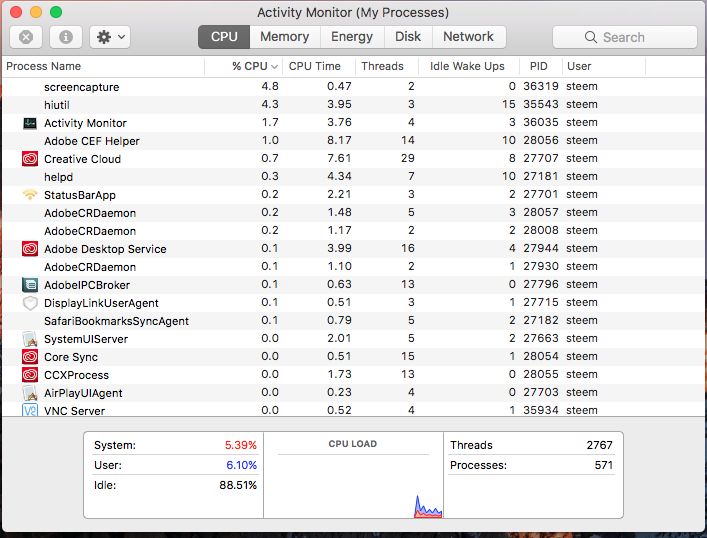Click the Creative Cloud name text
Viewport: 707px width, 538px height.
coord(83,159)
